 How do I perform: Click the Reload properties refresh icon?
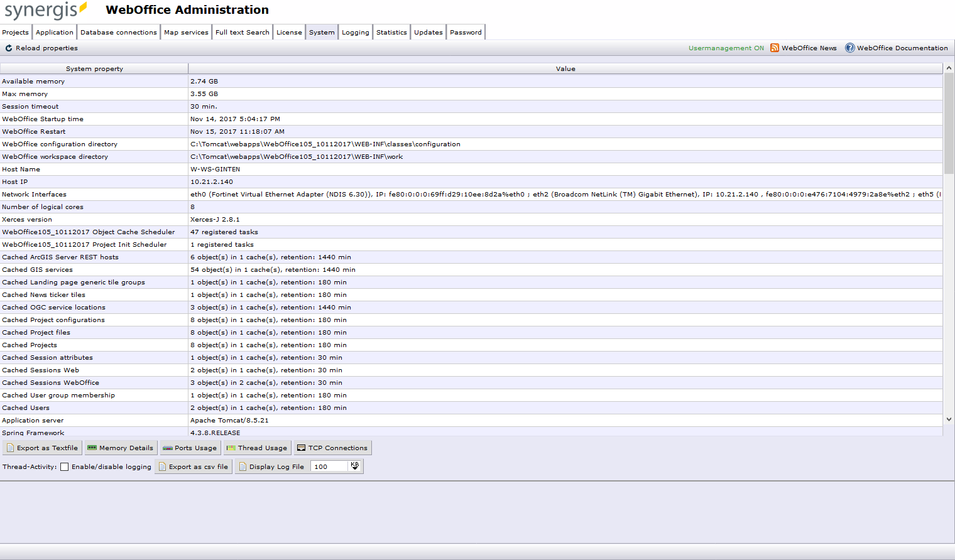coord(9,48)
